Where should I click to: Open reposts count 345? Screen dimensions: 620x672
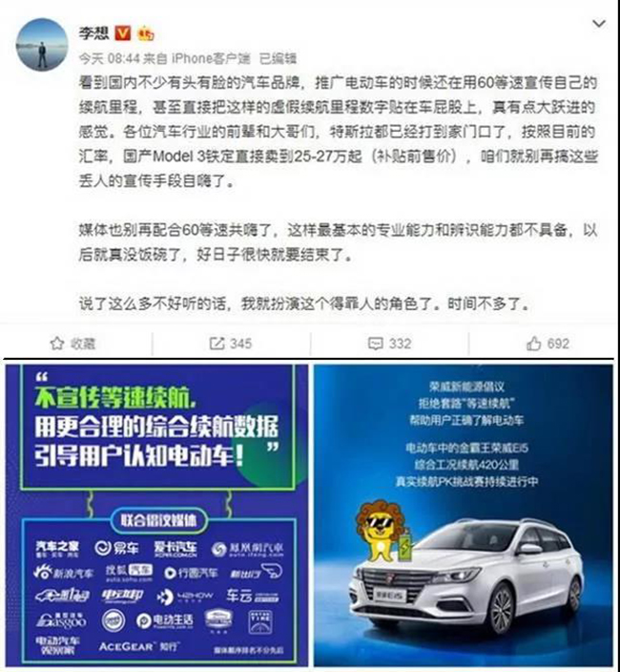[x=240, y=344]
